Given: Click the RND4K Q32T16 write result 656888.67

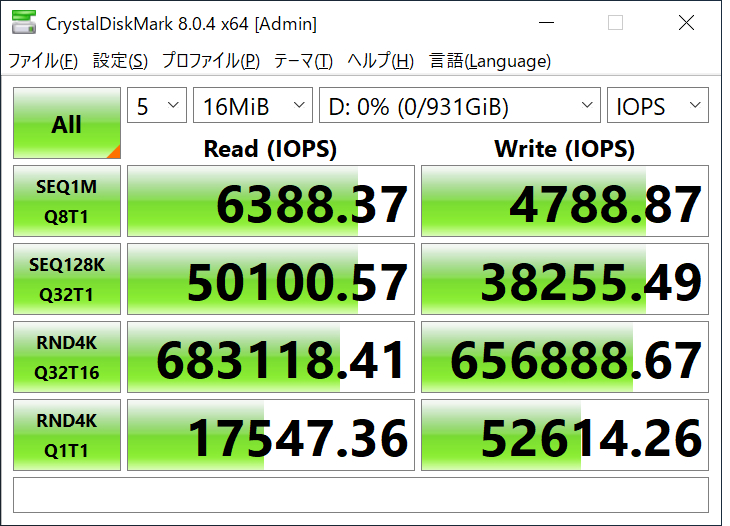Looking at the screenshot, I should 565,357.
